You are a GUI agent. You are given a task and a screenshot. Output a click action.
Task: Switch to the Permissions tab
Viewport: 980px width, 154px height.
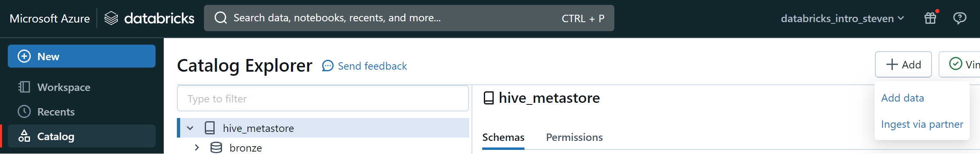click(574, 137)
